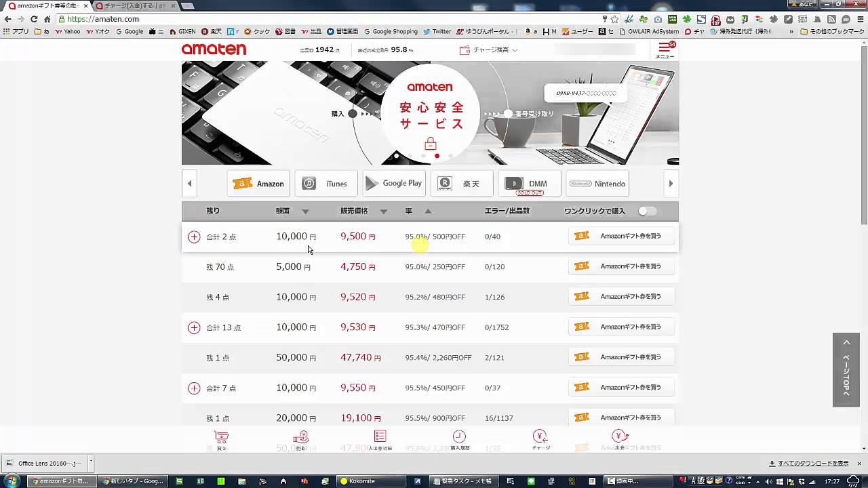Select the fourth red carousel dot

pyautogui.click(x=437, y=156)
